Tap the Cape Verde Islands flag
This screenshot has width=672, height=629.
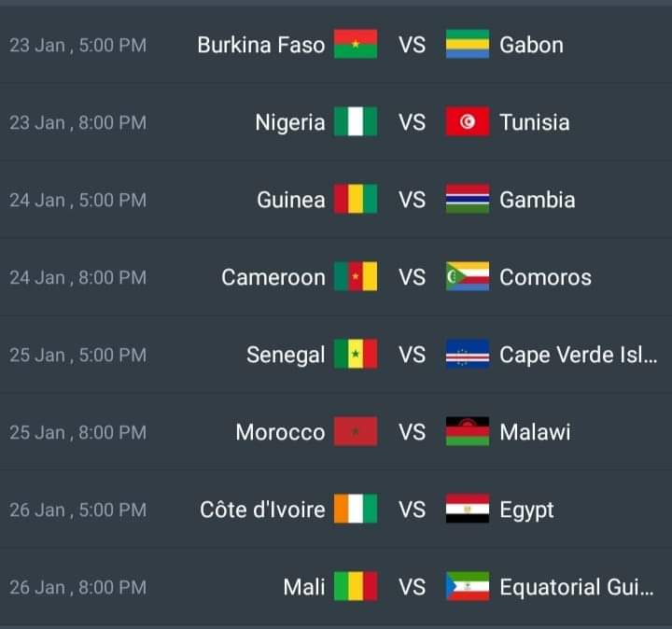(468, 354)
